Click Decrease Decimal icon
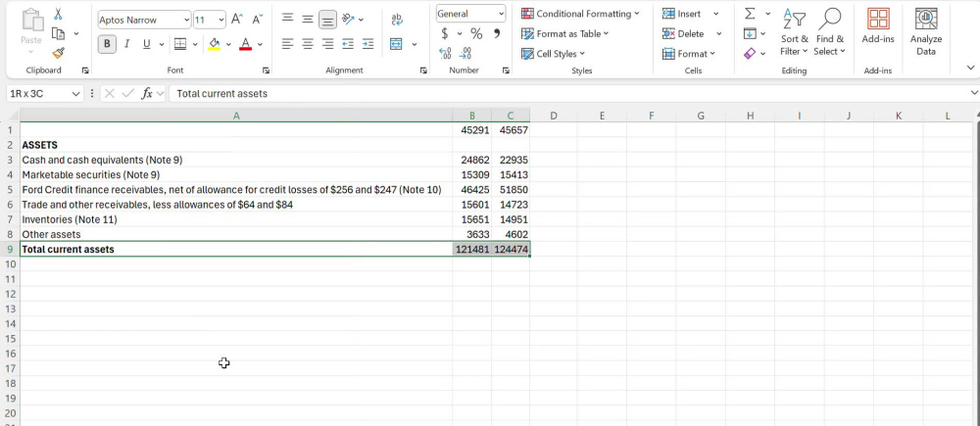 [465, 54]
